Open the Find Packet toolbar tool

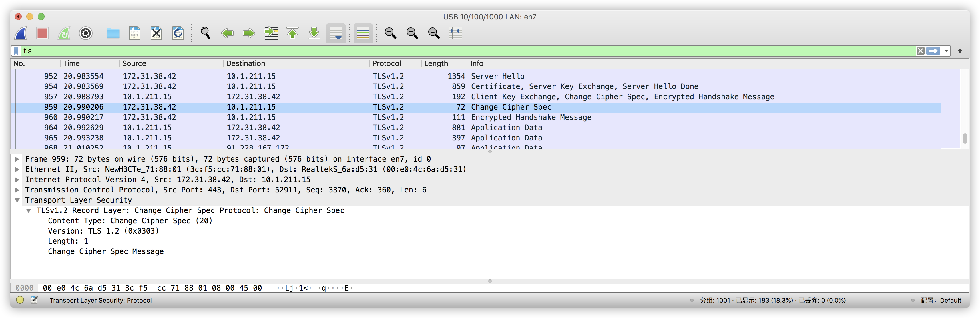[205, 33]
